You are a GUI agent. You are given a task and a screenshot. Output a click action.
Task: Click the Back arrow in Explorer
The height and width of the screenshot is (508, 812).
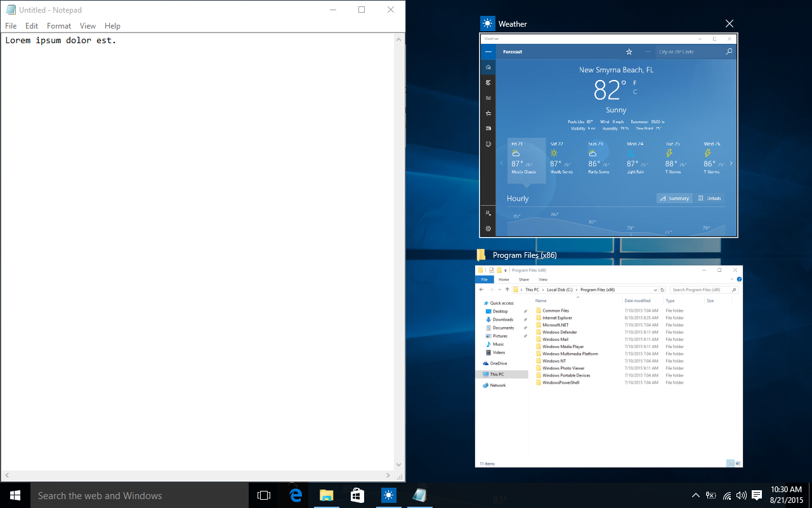click(x=482, y=290)
